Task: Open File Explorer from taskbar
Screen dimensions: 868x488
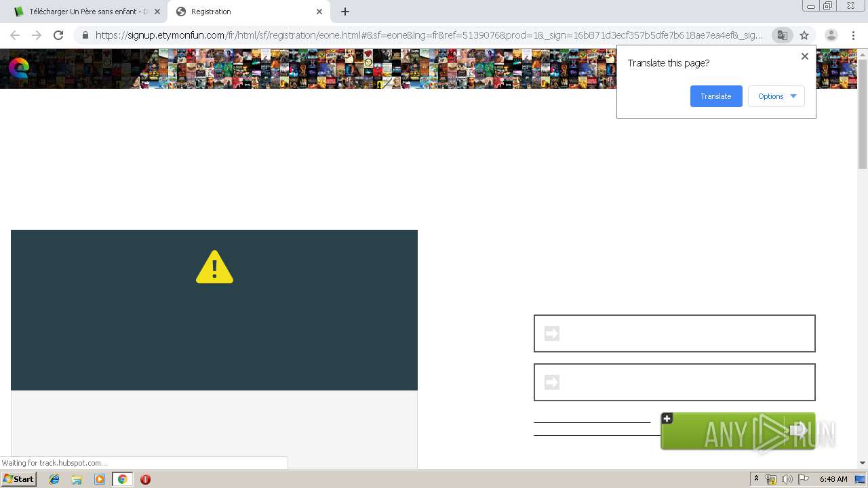Action: (x=77, y=479)
